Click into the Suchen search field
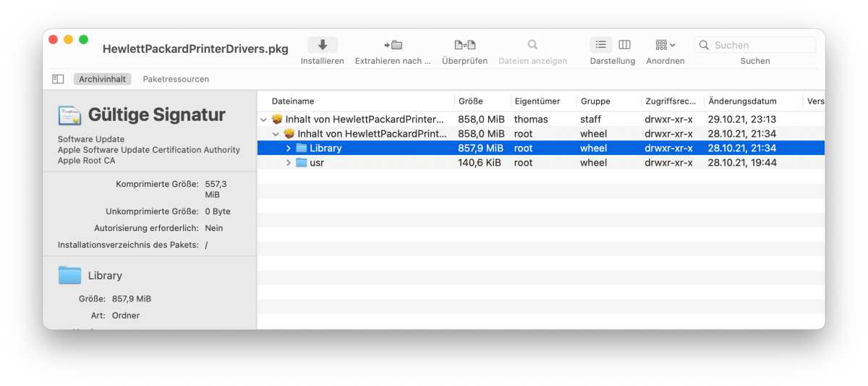 pos(761,45)
